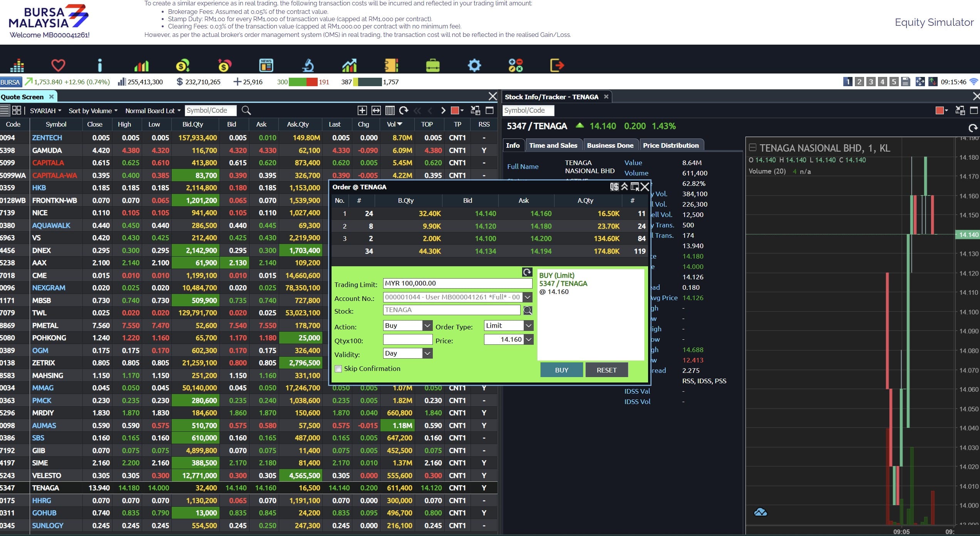Screen dimensions: 980x536
Task: Open the Order Type Limit dropdown
Action: 528,326
